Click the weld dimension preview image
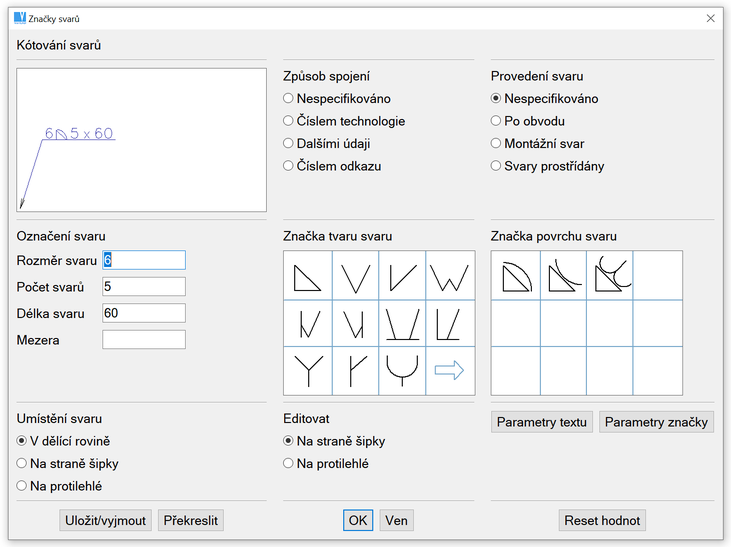 [x=142, y=140]
